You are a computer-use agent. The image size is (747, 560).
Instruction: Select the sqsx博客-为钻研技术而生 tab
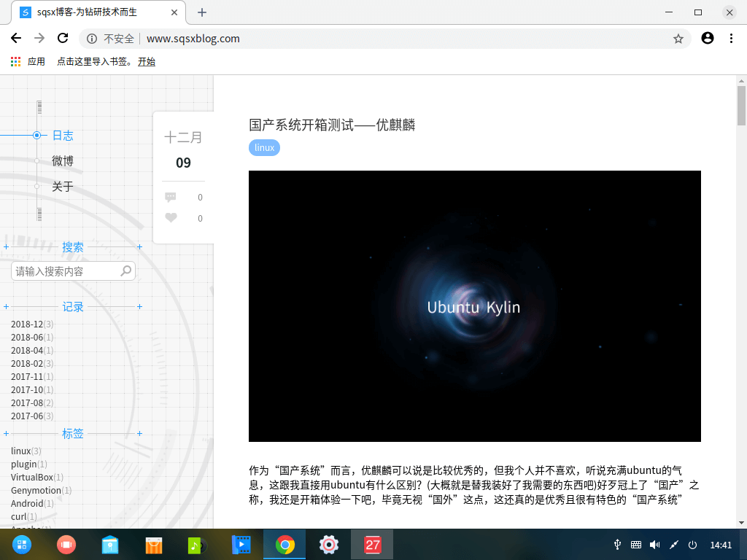[x=98, y=12]
